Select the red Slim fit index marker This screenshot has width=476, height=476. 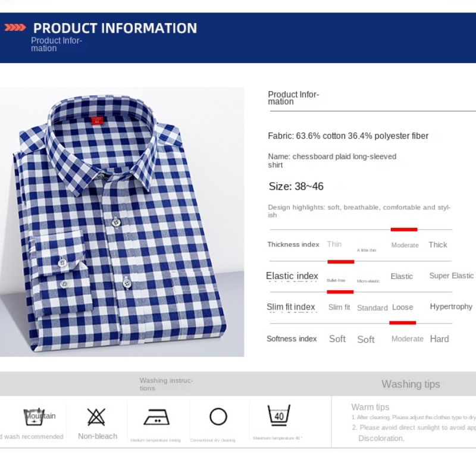pos(340,292)
